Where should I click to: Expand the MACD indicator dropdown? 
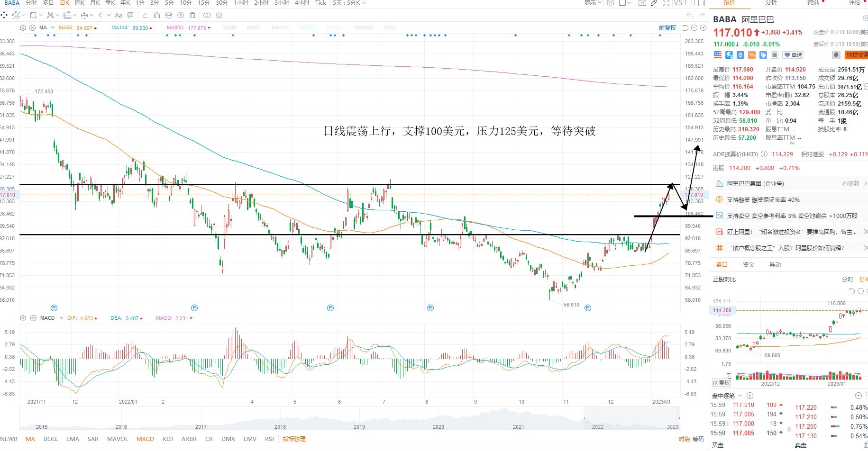tap(61, 318)
